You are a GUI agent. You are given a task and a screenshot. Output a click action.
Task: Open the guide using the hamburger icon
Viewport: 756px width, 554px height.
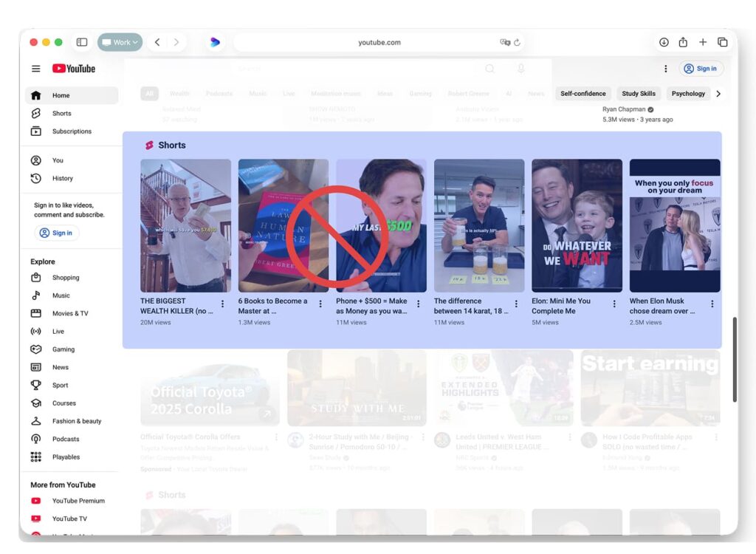pos(35,68)
